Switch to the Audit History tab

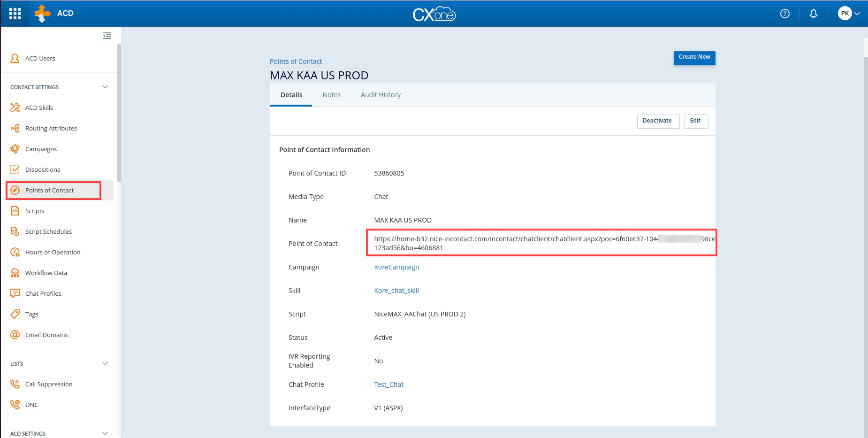(x=381, y=95)
